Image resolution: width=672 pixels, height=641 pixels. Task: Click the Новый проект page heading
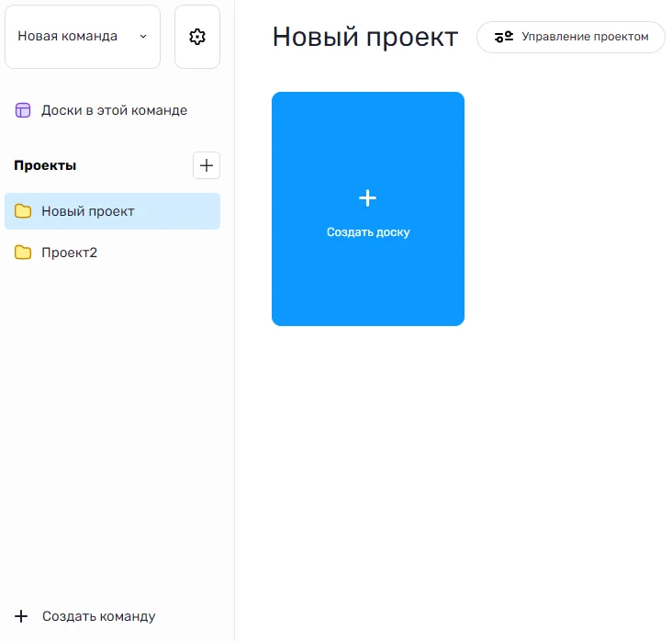pyautogui.click(x=364, y=37)
